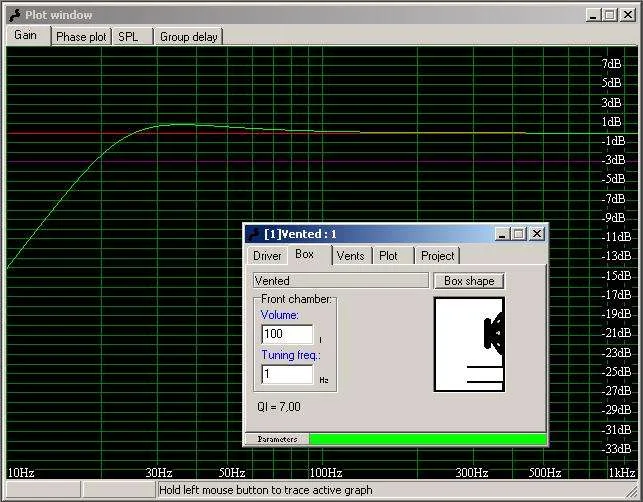643x502 pixels.
Task: Click the Parameters status label
Action: coord(277,439)
